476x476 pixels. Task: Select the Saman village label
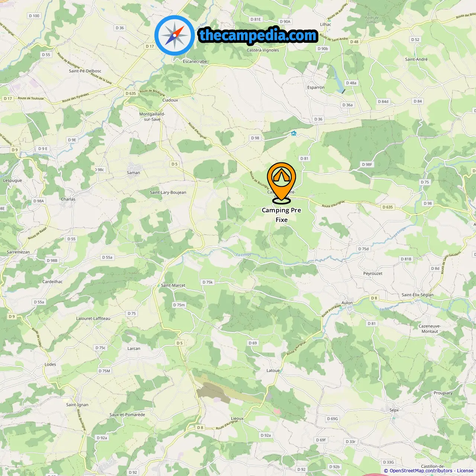[134, 173]
